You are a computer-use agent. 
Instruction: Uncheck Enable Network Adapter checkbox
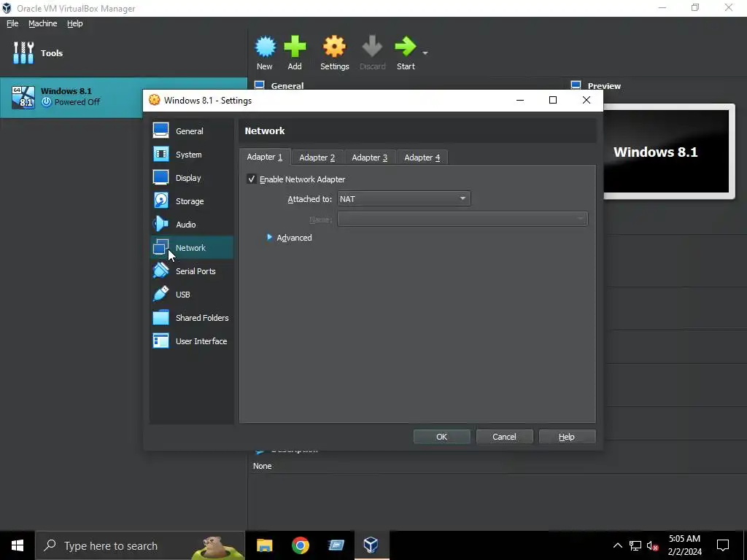tap(252, 179)
